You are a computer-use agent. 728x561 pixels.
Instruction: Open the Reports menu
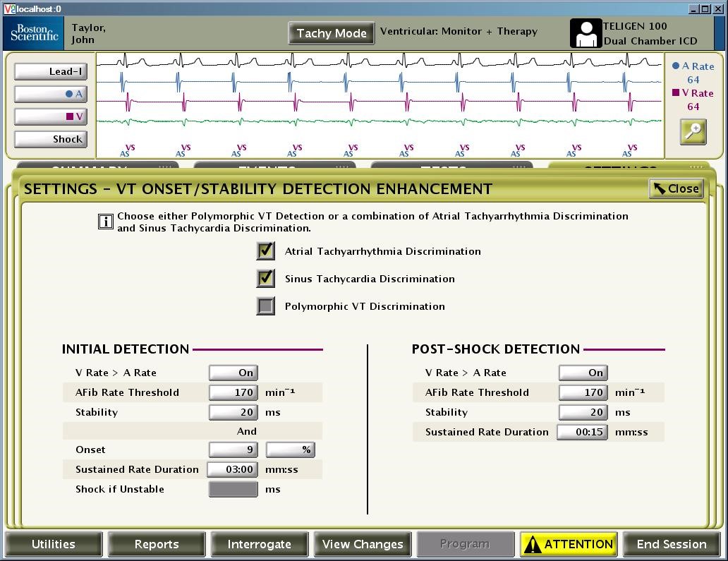(x=157, y=544)
